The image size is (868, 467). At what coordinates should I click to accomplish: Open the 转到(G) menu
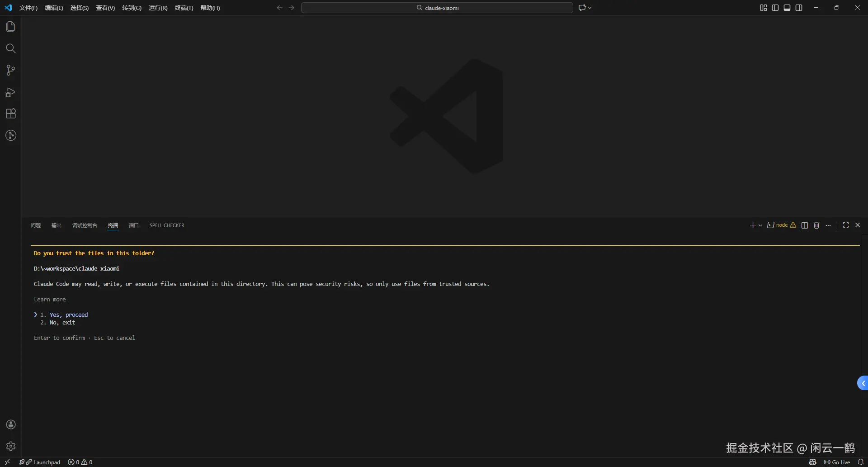(132, 8)
